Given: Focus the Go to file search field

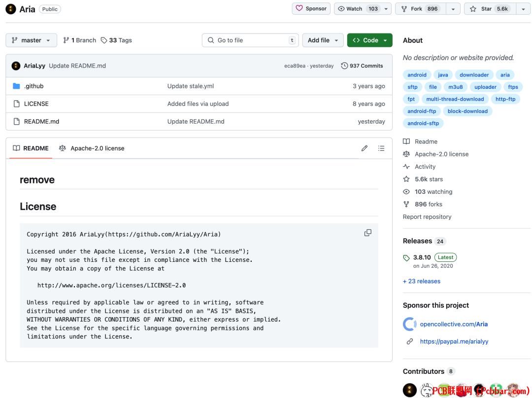Looking at the screenshot, I should click(x=250, y=40).
